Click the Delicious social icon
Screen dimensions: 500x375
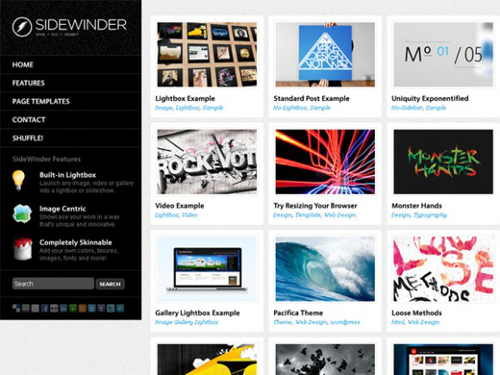(16, 308)
